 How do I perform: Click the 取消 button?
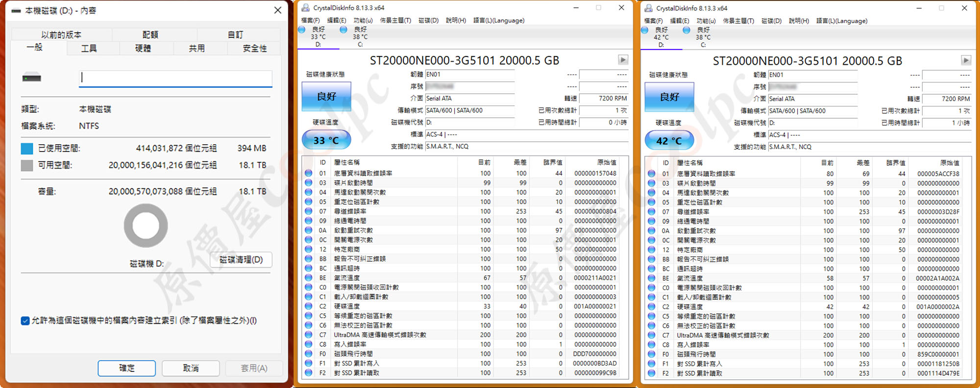191,368
